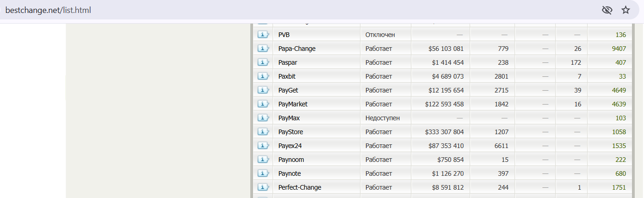Open the PVB exchanger link
Image resolution: width=644 pixels, height=198 pixels.
tap(284, 35)
